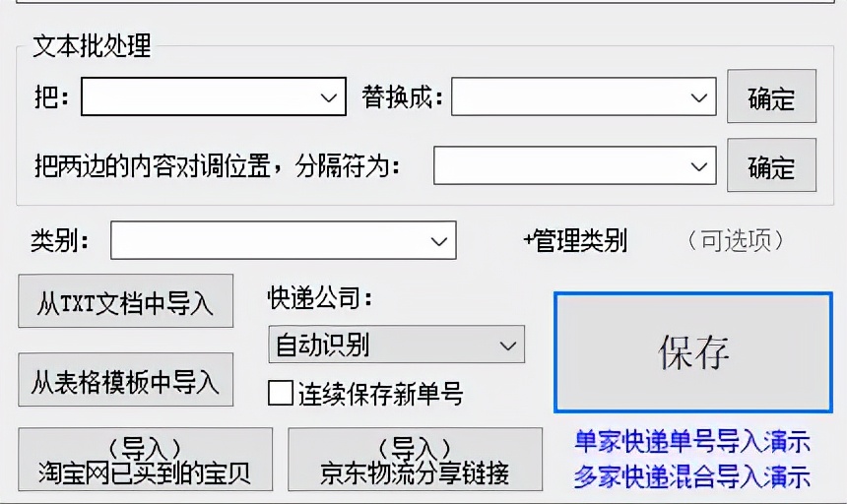Open the +管理类别 link
The image size is (847, 504).
point(575,240)
